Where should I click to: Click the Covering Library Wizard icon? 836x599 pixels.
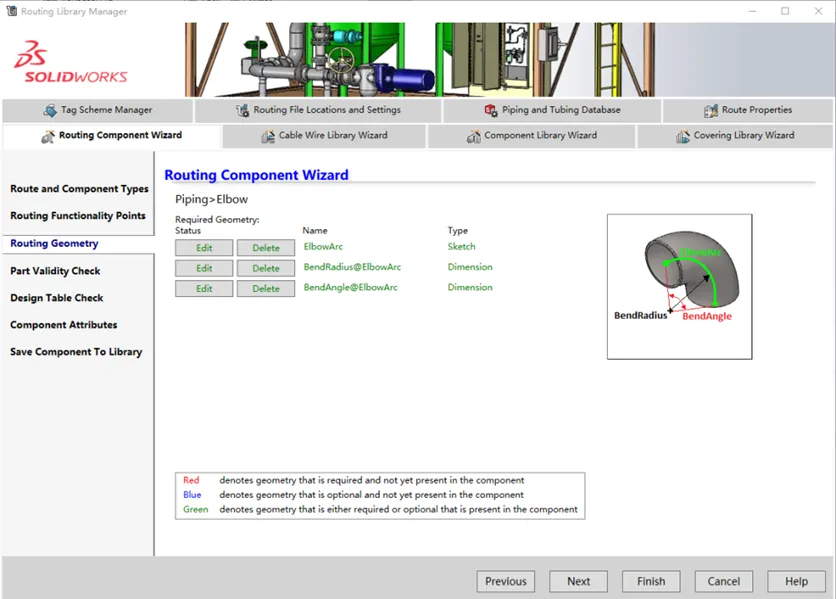pyautogui.click(x=683, y=136)
